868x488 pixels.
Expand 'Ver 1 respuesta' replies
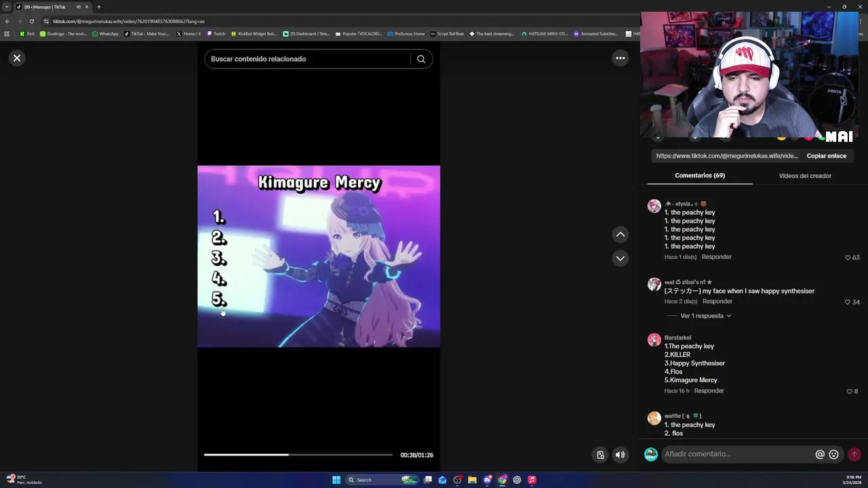pyautogui.click(x=705, y=316)
